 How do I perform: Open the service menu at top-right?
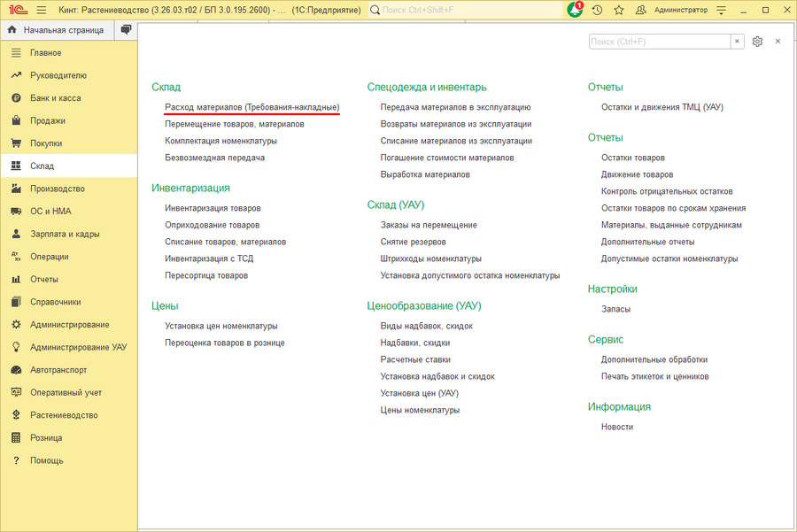720,10
